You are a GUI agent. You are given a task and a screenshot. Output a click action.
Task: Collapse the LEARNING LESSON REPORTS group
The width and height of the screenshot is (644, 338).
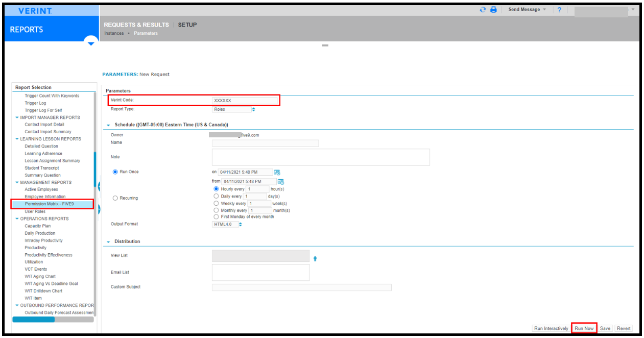pos(17,139)
